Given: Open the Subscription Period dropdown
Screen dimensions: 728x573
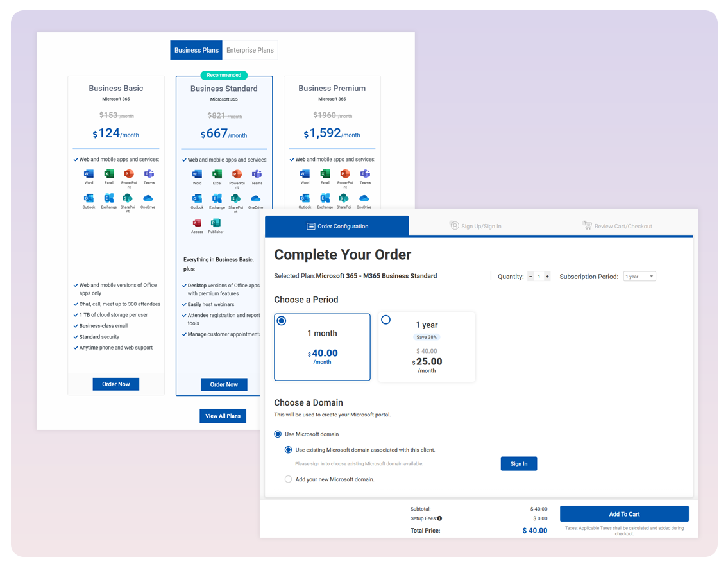Looking at the screenshot, I should point(639,277).
